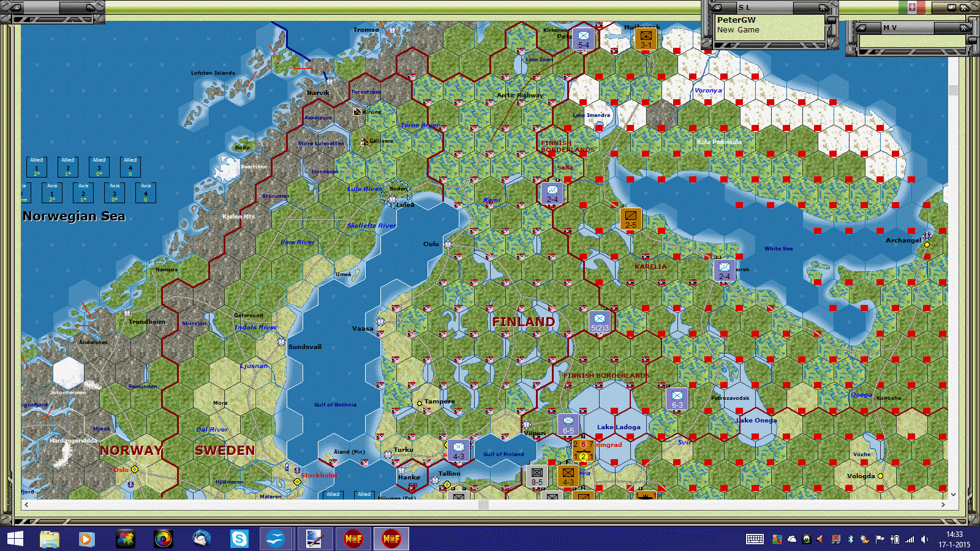Click the vertical scrollbar down arrow
The width and height of the screenshot is (980, 551).
[x=953, y=495]
